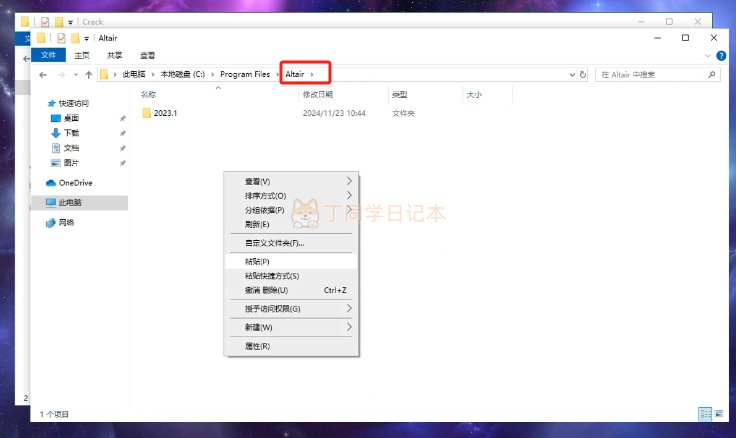Image resolution: width=736 pixels, height=438 pixels.
Task: Click the refresh icon beside address bar
Action: click(583, 75)
